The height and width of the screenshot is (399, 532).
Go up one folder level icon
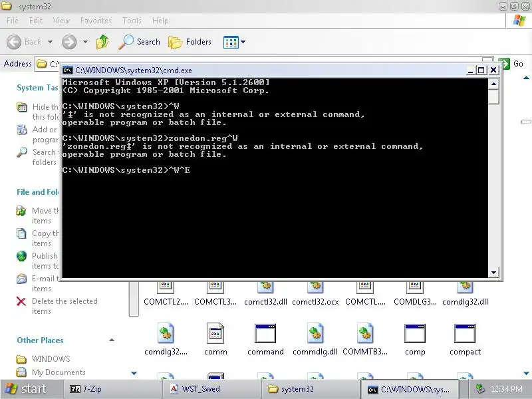click(x=102, y=42)
